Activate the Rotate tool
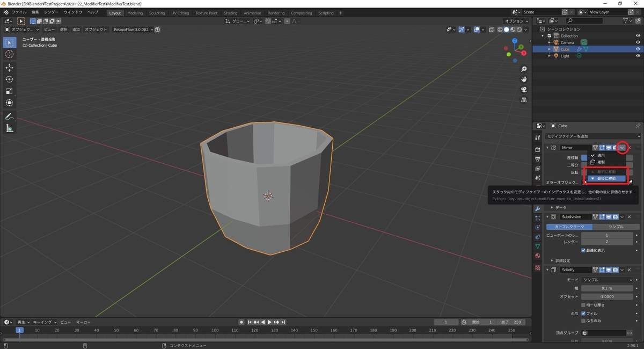This screenshot has width=644, height=349. 9,79
